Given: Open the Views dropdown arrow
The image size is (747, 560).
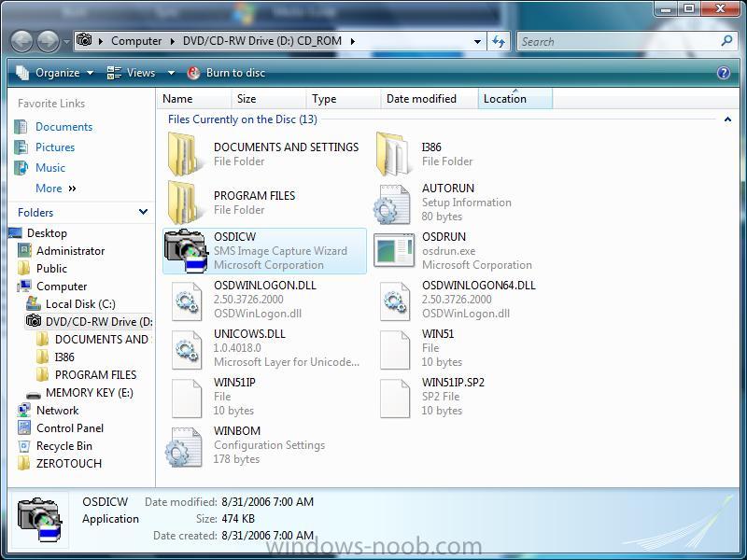Looking at the screenshot, I should point(171,73).
